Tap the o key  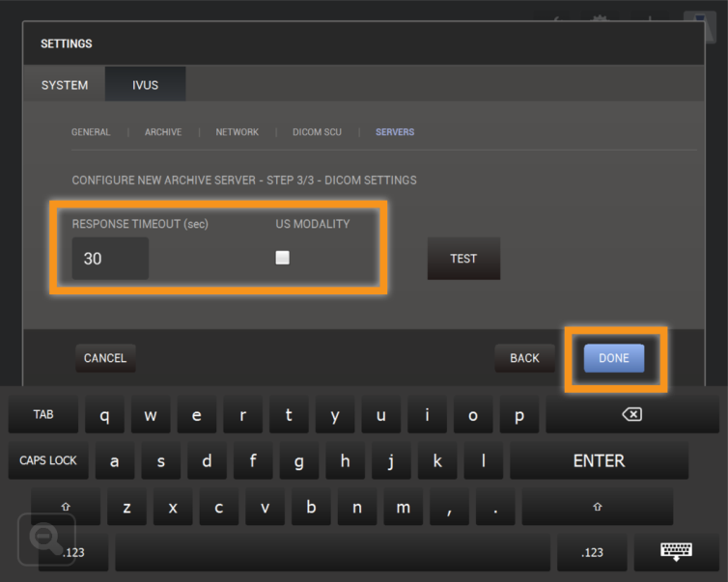coord(473,414)
